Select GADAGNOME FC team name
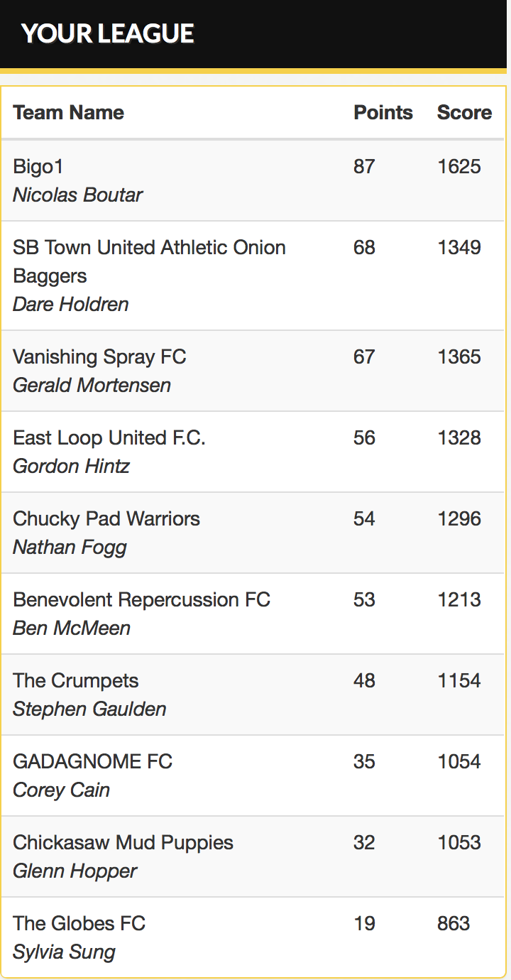This screenshot has height=980, width=511. 92,761
